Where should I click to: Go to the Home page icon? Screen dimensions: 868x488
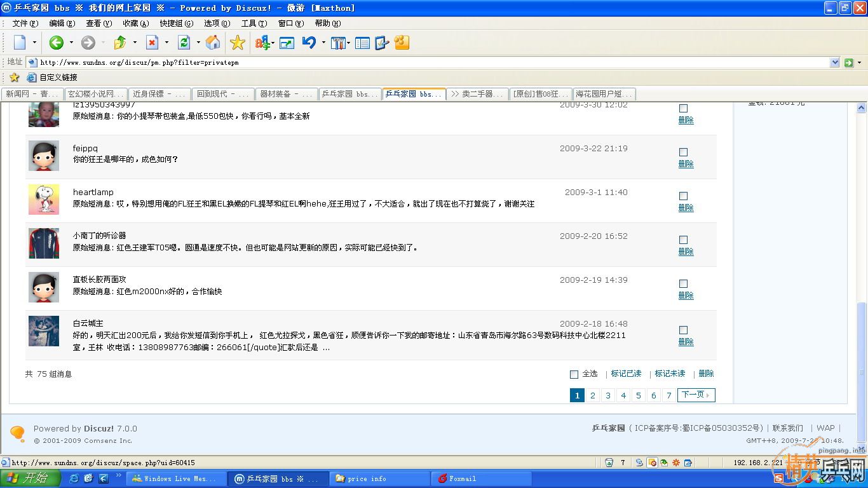point(214,43)
